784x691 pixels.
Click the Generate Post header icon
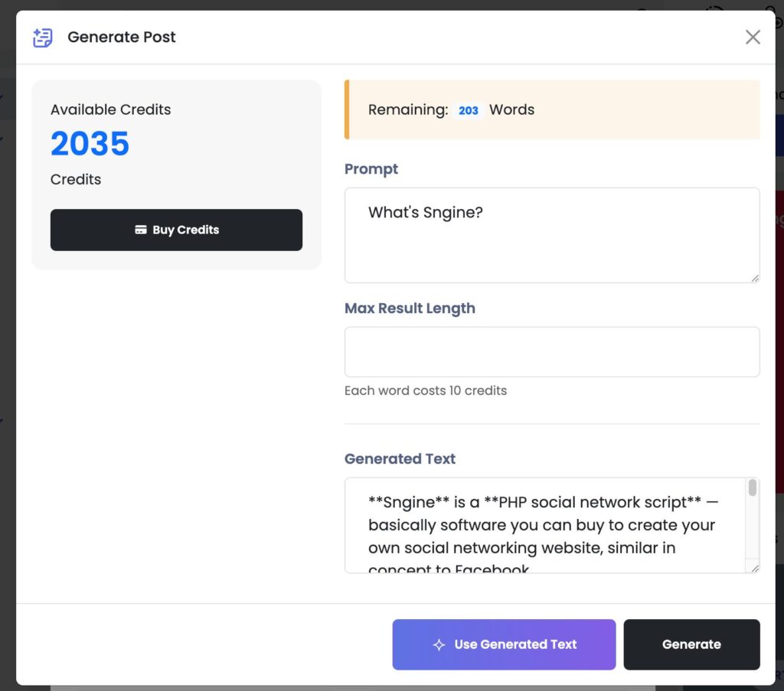tap(42, 37)
